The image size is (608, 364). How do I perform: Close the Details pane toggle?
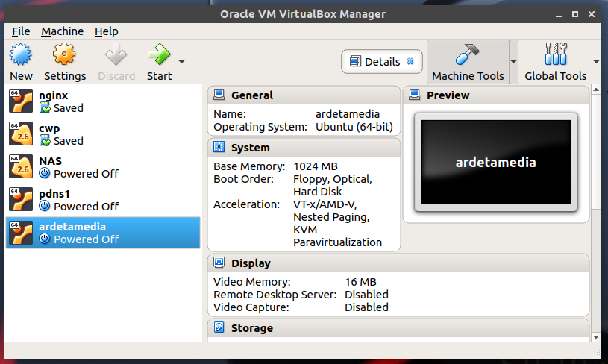click(x=410, y=62)
